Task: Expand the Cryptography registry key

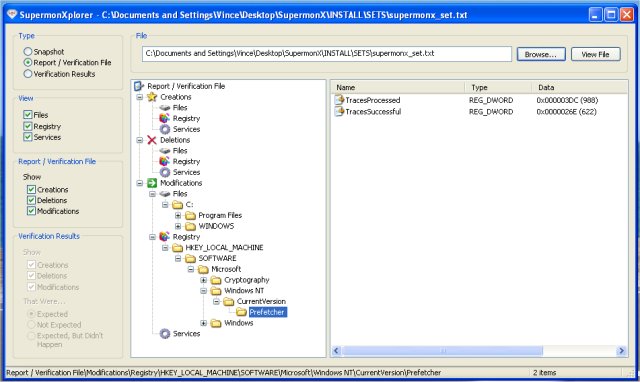Action: tap(204, 280)
